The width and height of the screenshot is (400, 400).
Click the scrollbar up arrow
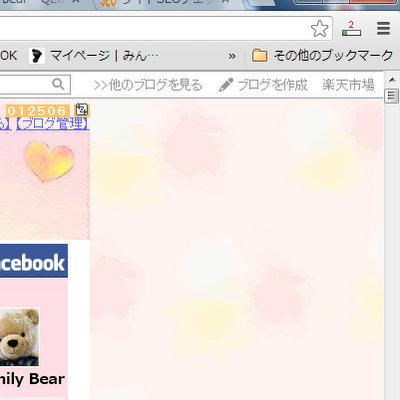coord(392,80)
